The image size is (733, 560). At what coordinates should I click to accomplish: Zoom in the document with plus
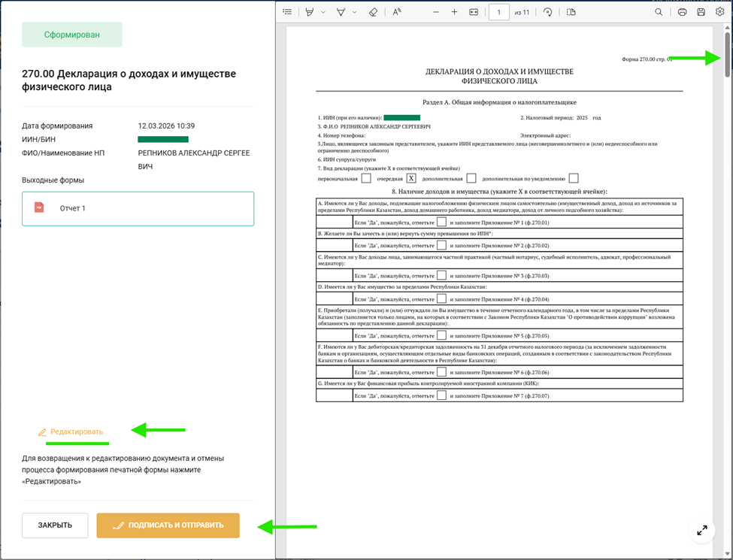coord(454,12)
